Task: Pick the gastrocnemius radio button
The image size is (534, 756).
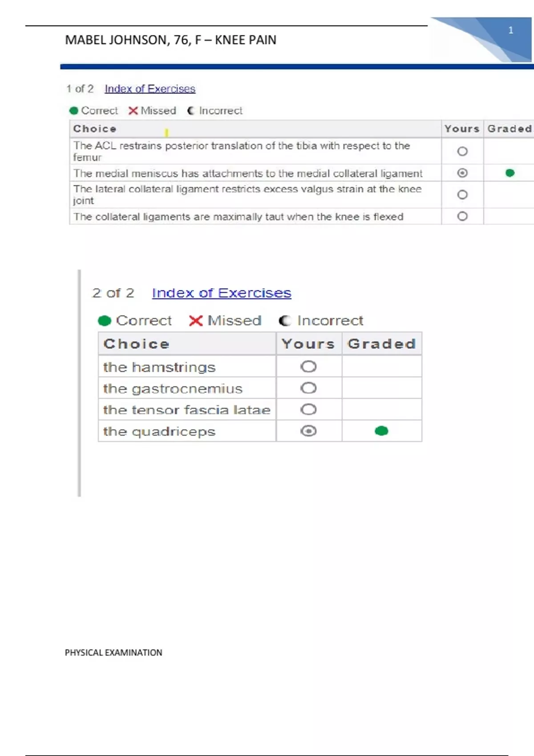Action: [308, 388]
